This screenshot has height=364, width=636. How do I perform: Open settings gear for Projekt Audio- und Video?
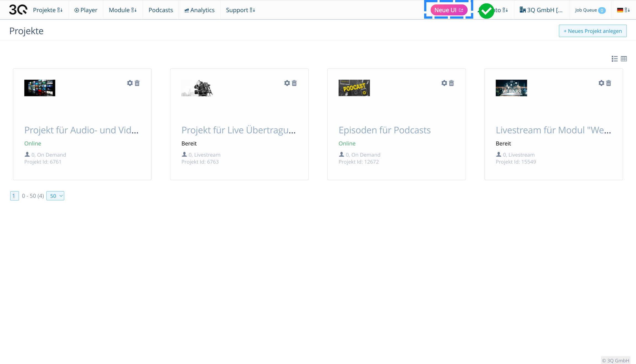(130, 83)
